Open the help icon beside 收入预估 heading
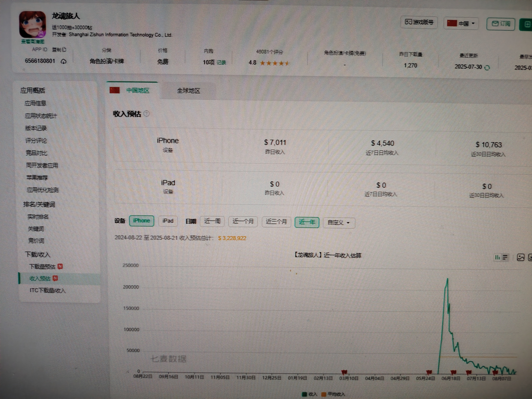This screenshot has width=532, height=399. [146, 114]
